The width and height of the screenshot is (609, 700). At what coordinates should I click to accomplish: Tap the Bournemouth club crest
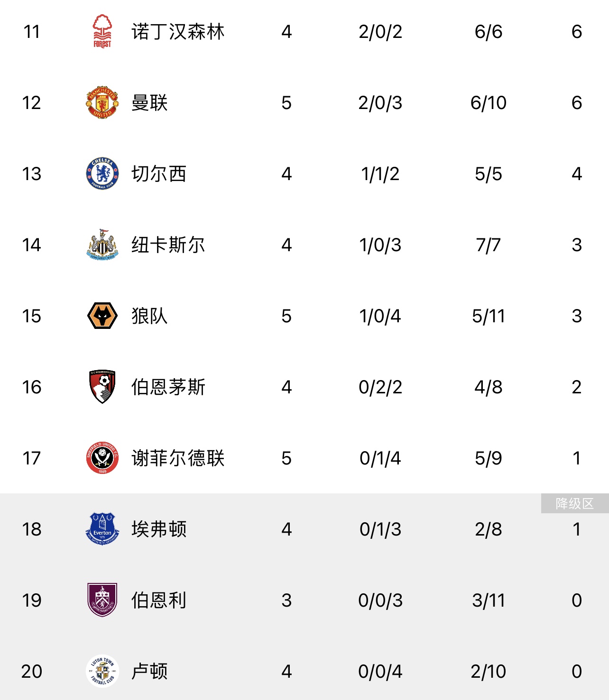click(x=102, y=387)
